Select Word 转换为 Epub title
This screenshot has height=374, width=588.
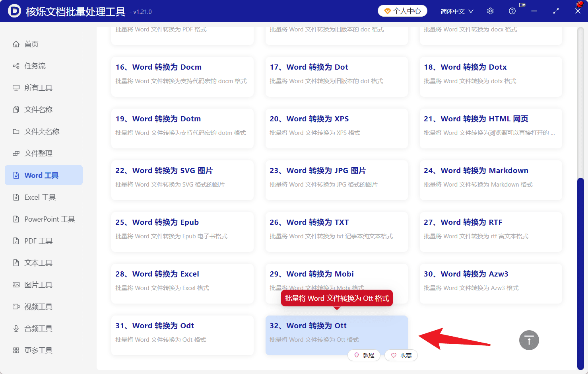tap(157, 222)
